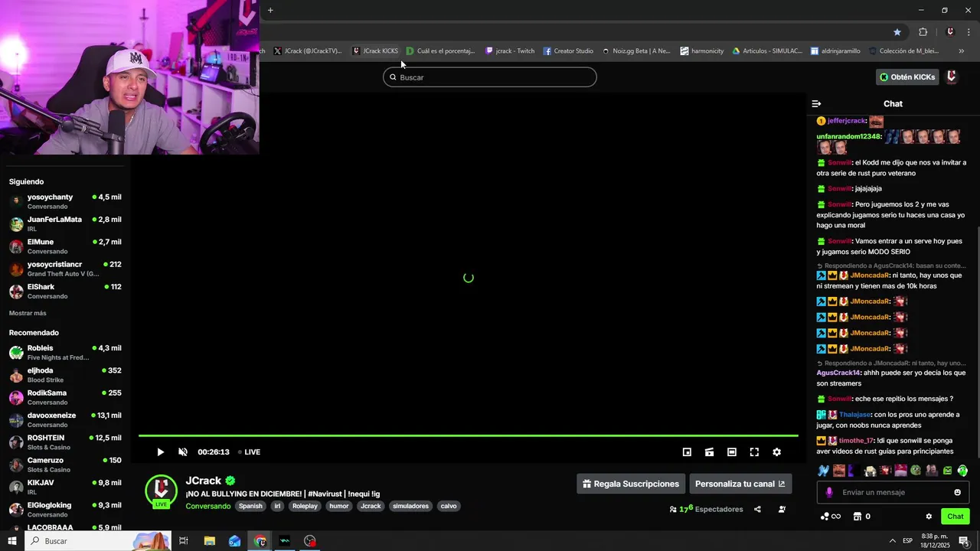Image resolution: width=980 pixels, height=551 pixels.
Task: Open JuanFerLaMata channel in sidebar
Action: (66, 223)
